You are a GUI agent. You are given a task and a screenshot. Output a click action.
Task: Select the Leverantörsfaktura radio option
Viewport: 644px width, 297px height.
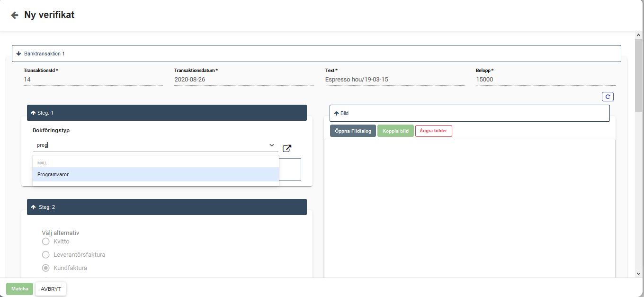46,255
